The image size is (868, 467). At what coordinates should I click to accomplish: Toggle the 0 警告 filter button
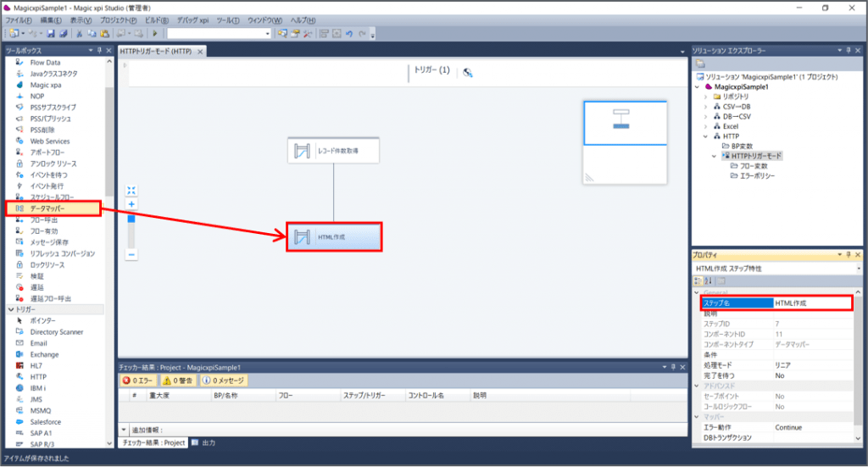click(180, 381)
